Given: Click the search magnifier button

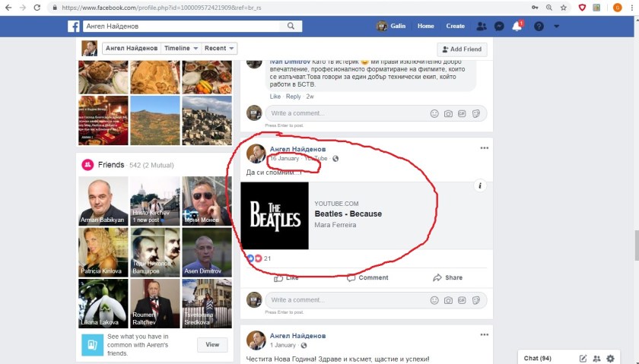Looking at the screenshot, I should [291, 26].
